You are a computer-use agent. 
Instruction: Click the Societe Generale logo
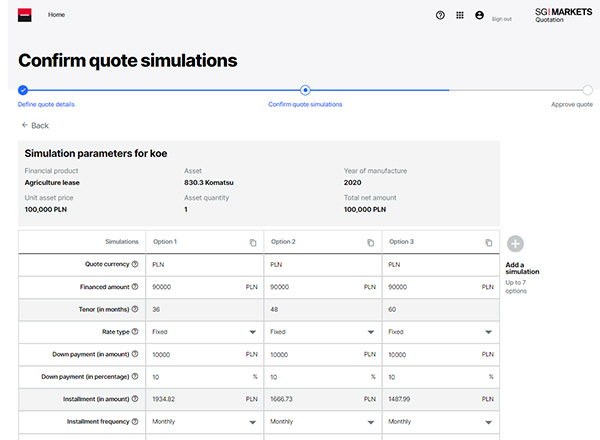(x=25, y=16)
